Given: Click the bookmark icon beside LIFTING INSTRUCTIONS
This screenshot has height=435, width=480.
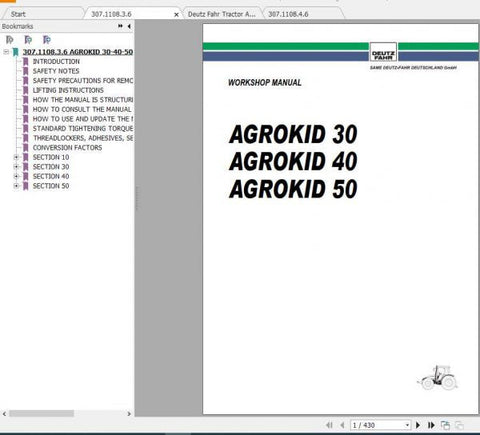Looking at the screenshot, I should point(25,90).
